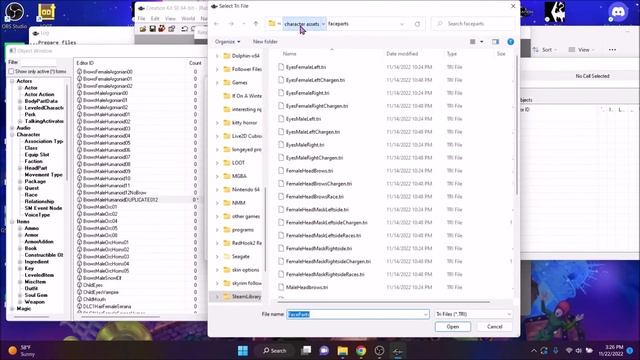
Task: Open the Organize dropdown menu
Action: click(227, 42)
